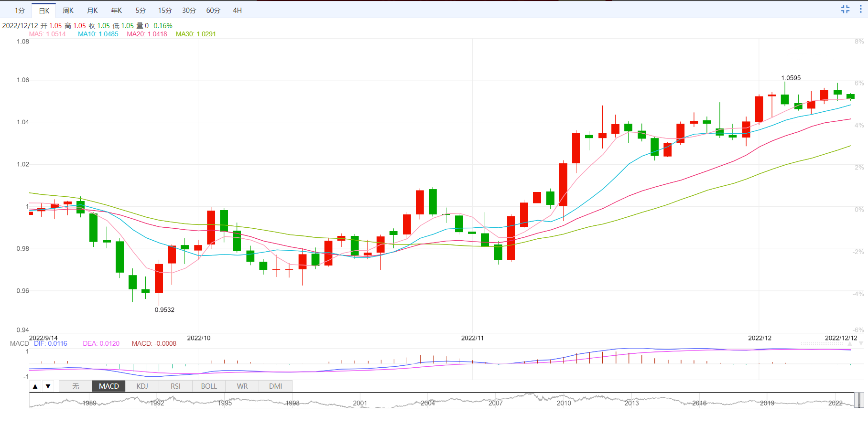Click the exit fullscreen icon
The width and height of the screenshot is (868, 425).
845,9
